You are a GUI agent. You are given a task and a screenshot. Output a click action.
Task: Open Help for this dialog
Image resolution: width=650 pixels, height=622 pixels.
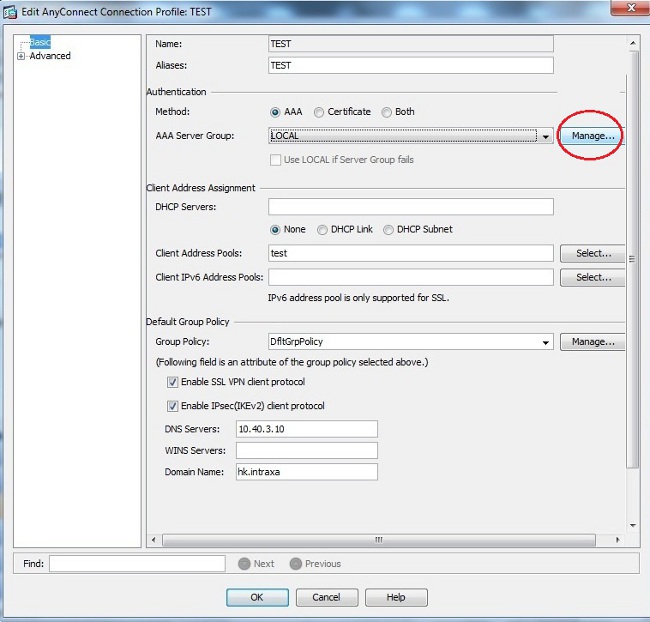pos(396,597)
